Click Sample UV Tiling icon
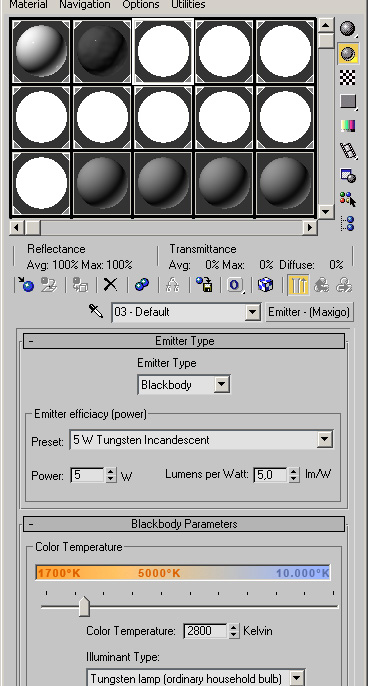368x686 pixels. coord(348,102)
